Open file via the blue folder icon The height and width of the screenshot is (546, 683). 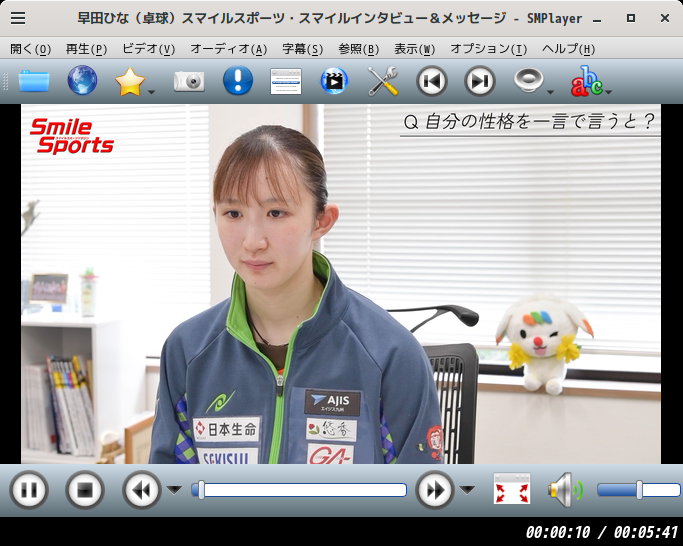click(34, 81)
